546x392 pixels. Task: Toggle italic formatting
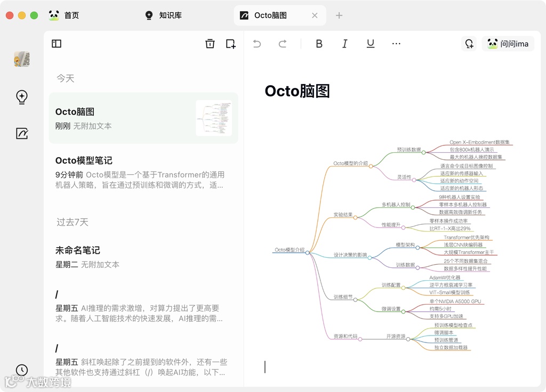(x=345, y=44)
